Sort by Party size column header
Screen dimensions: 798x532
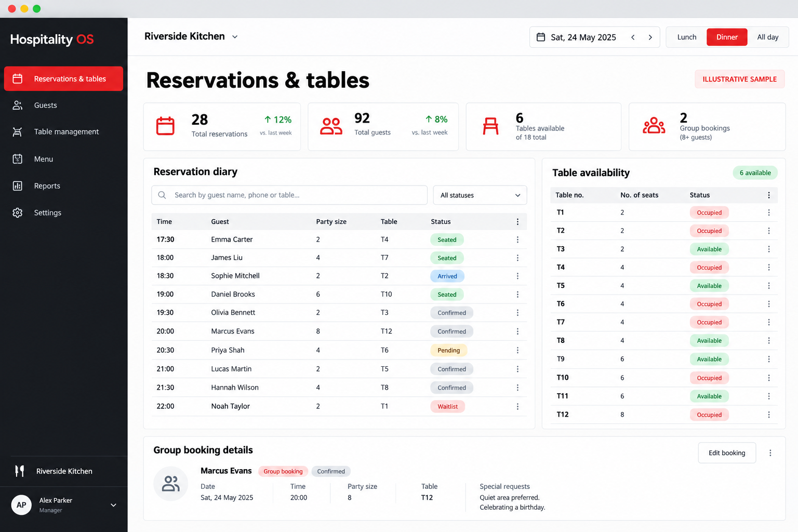click(331, 221)
